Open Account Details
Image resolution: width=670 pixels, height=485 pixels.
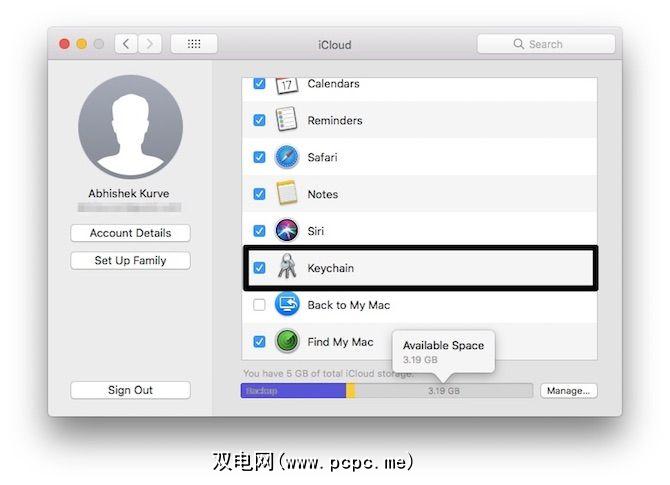point(130,233)
